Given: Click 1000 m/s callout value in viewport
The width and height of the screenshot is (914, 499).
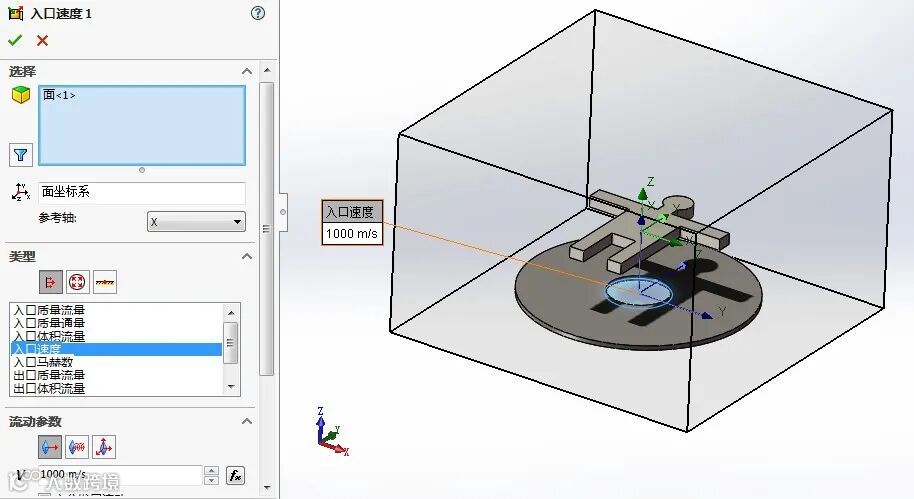Looking at the screenshot, I should pyautogui.click(x=351, y=234).
